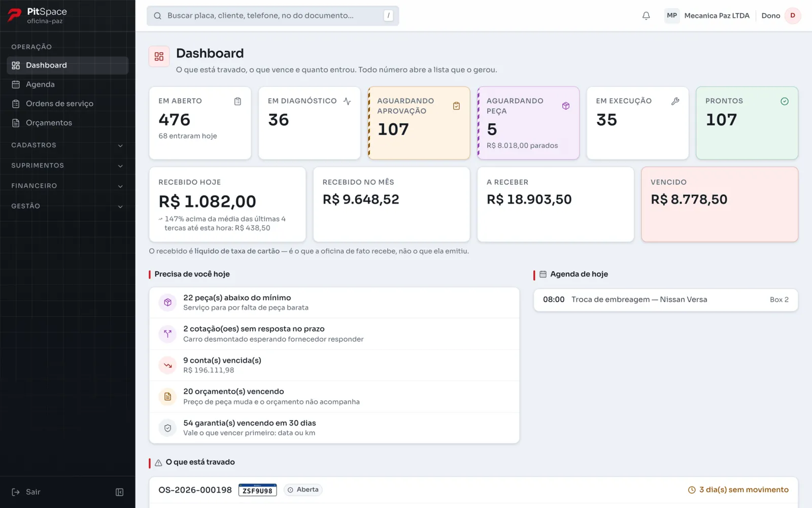
Task: Click the dashboard grid icon next to title
Action: (x=159, y=56)
